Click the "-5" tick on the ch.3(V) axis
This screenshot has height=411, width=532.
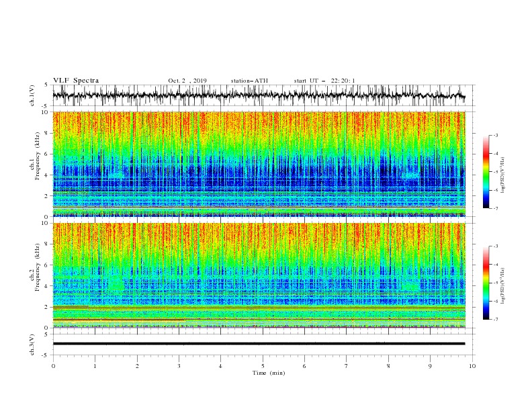45,355
